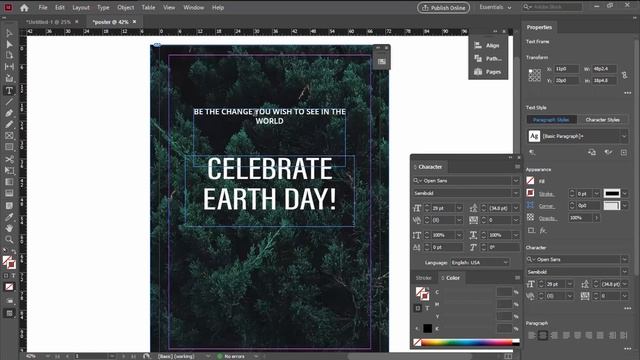Viewport: 640px width, 360px height.
Task: Click the Opacity link in Appearance
Action: [x=547, y=218]
